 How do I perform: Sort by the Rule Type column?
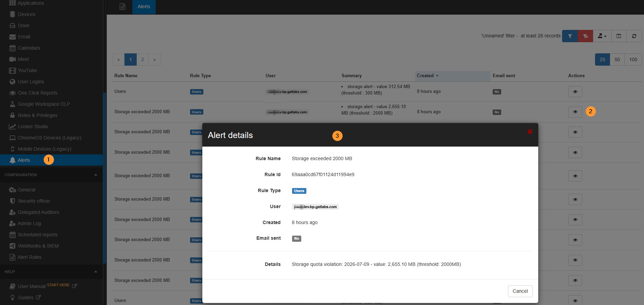(x=200, y=76)
